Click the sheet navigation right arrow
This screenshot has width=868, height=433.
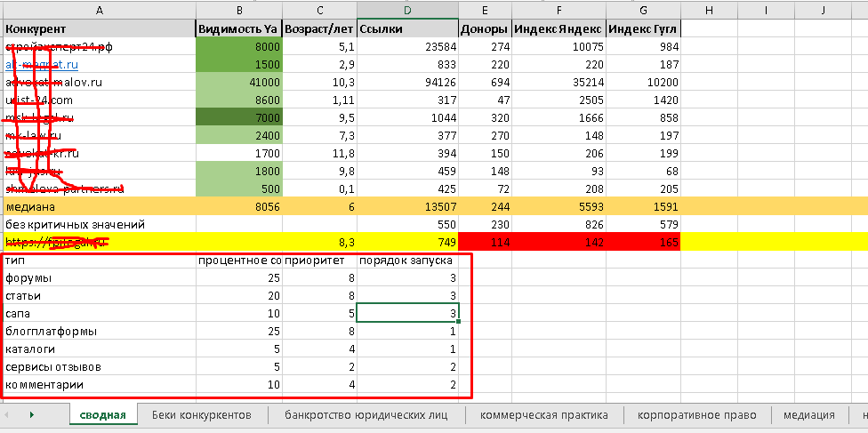coord(32,415)
